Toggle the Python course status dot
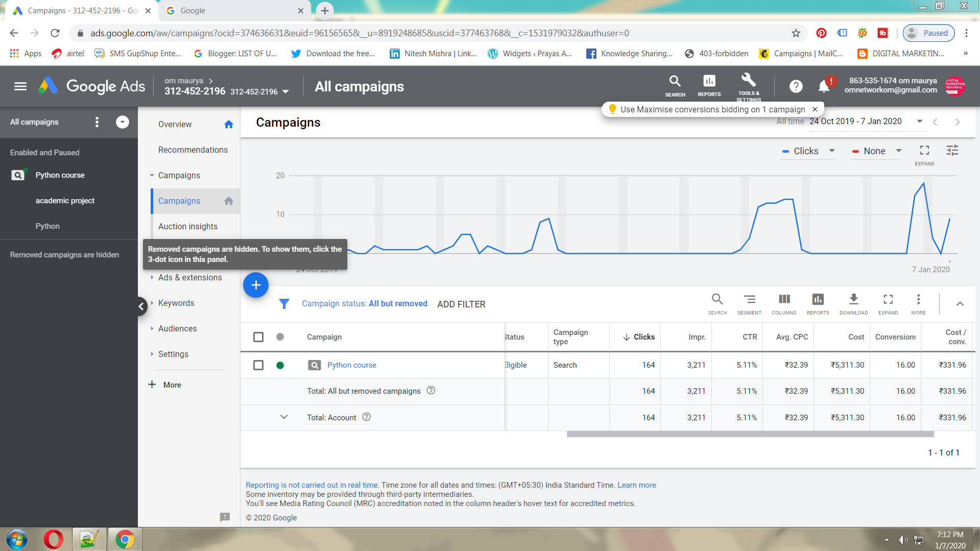 pos(280,365)
